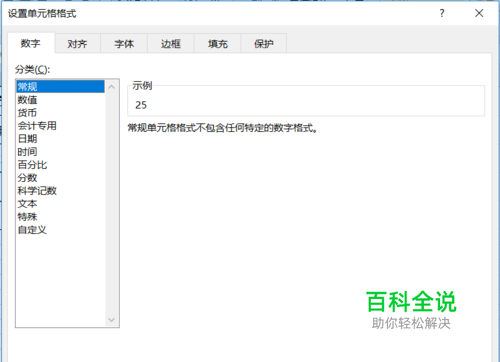Select the 时间 category

[60, 152]
